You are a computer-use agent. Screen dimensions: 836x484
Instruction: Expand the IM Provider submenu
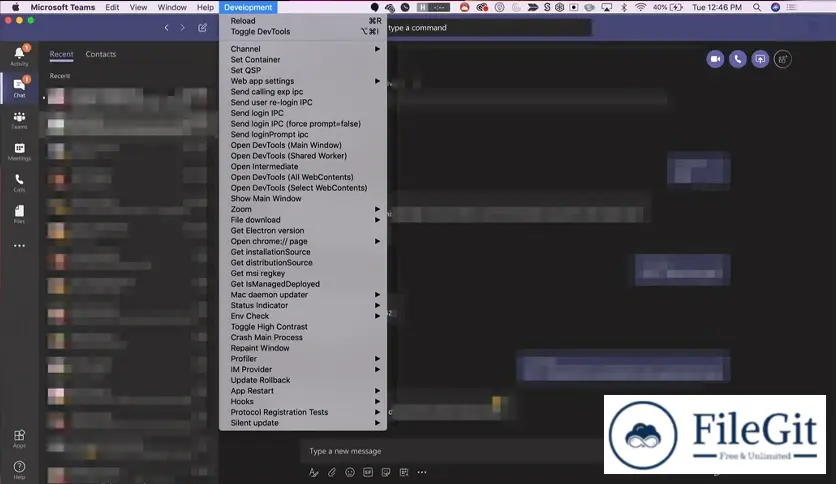point(303,369)
